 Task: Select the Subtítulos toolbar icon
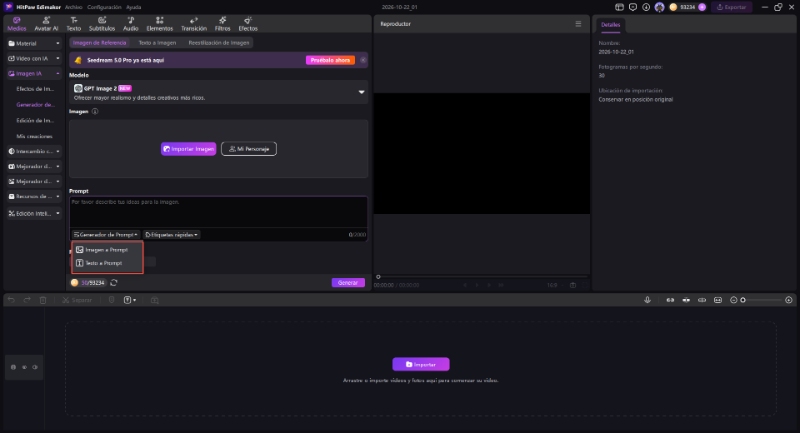click(102, 23)
